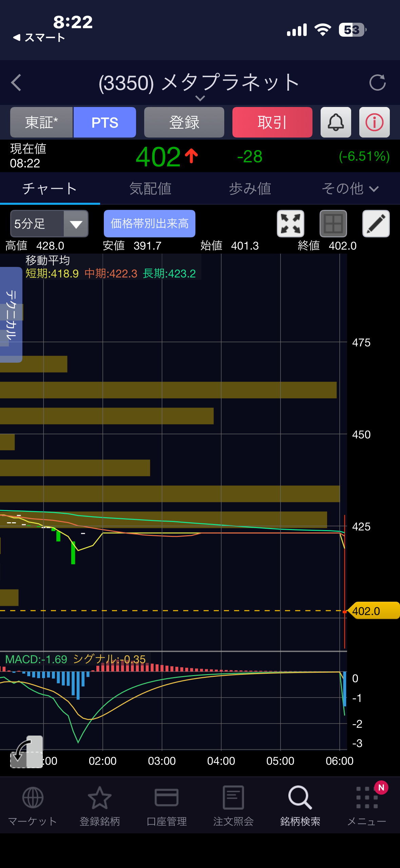
Task: Toggle 価格帯別出来高 volume overlay
Action: [x=149, y=223]
